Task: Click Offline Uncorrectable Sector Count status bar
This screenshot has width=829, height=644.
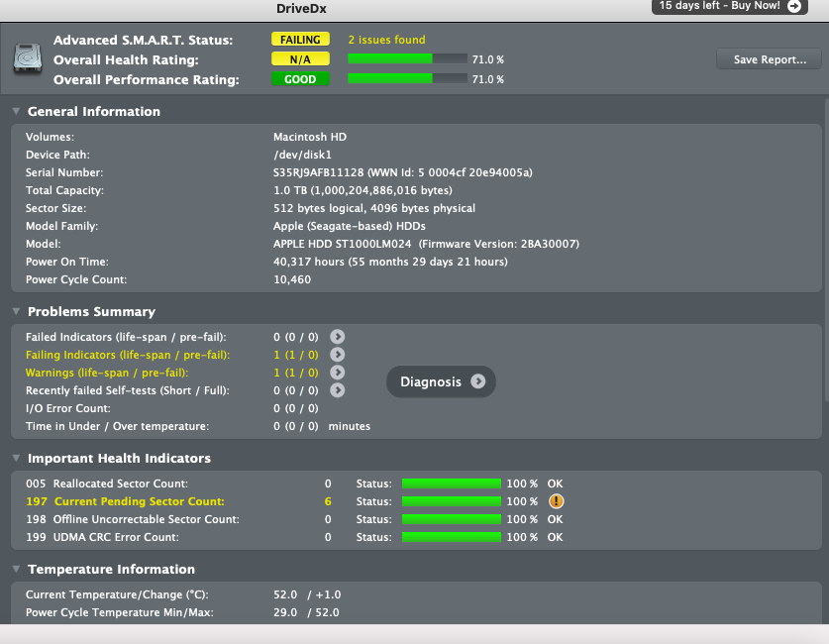Action: point(452,519)
